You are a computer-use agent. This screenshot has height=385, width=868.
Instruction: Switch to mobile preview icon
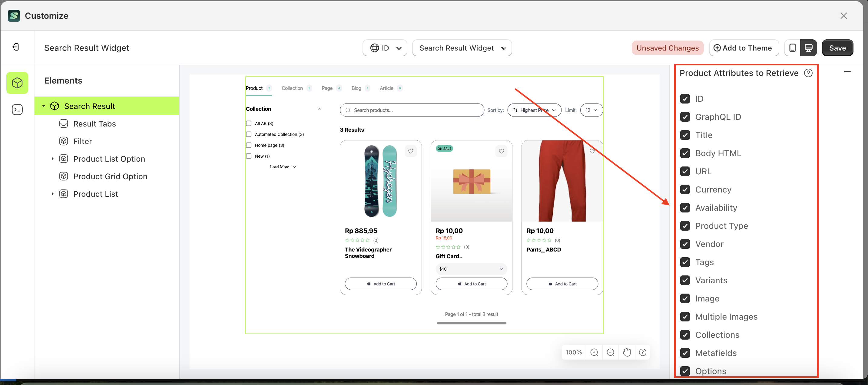tap(793, 48)
